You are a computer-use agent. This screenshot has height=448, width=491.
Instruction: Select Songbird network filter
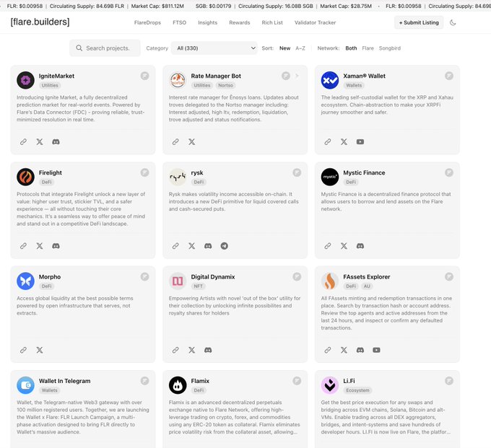pos(390,48)
